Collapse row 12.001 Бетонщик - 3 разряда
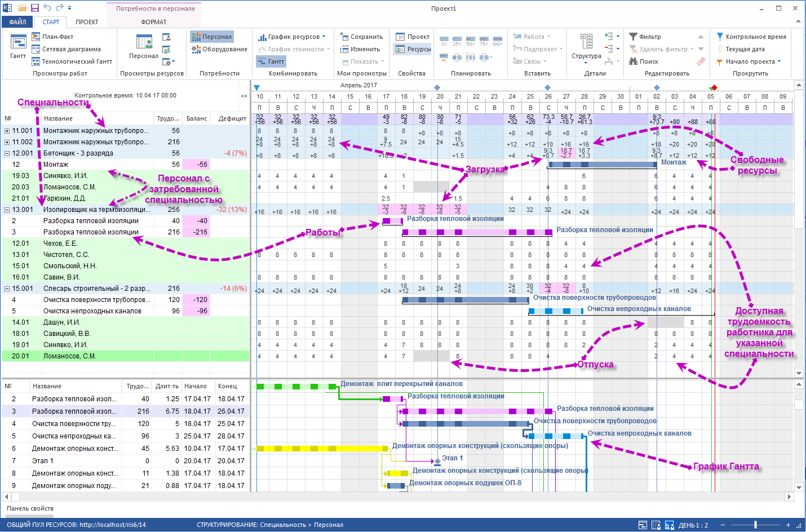The width and height of the screenshot is (806, 532). coord(7,153)
